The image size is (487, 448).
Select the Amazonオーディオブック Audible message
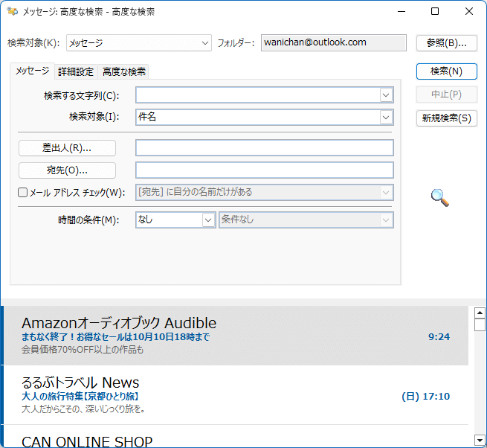[236, 336]
